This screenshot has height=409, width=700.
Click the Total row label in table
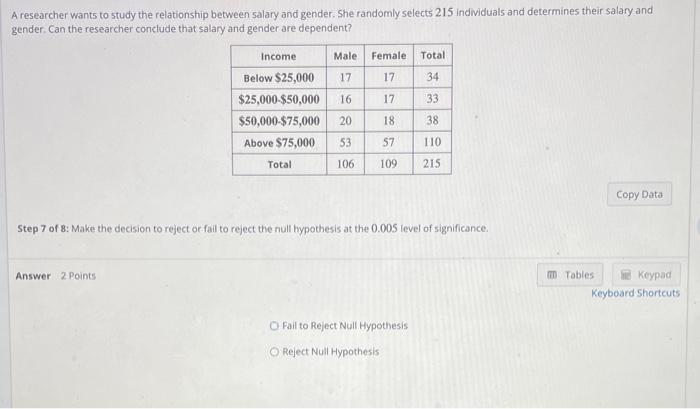coord(279,164)
